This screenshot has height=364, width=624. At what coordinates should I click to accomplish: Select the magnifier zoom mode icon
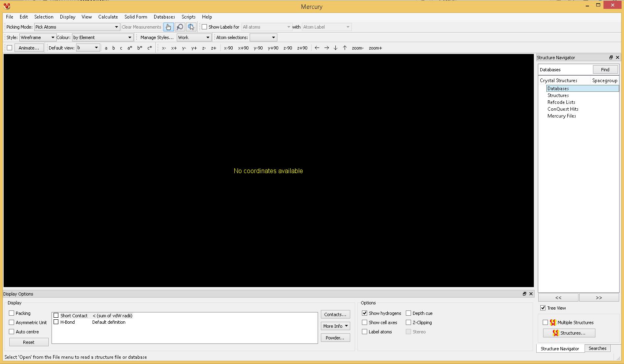click(180, 27)
